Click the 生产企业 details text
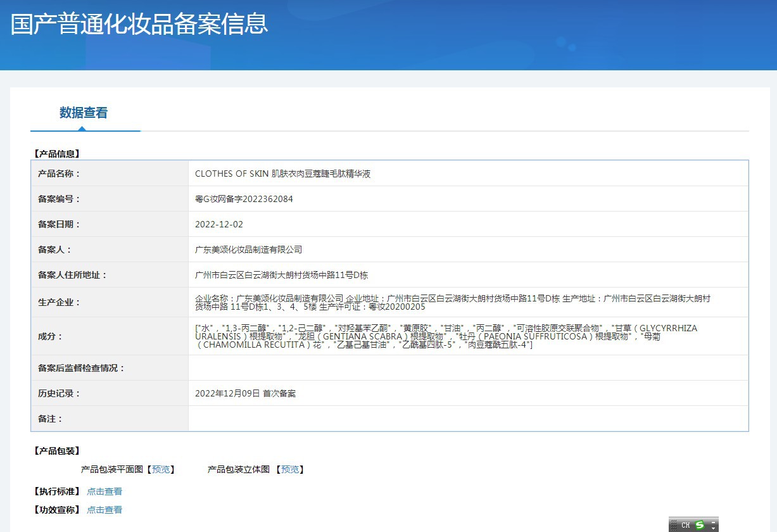The width and height of the screenshot is (777, 532). pos(453,302)
